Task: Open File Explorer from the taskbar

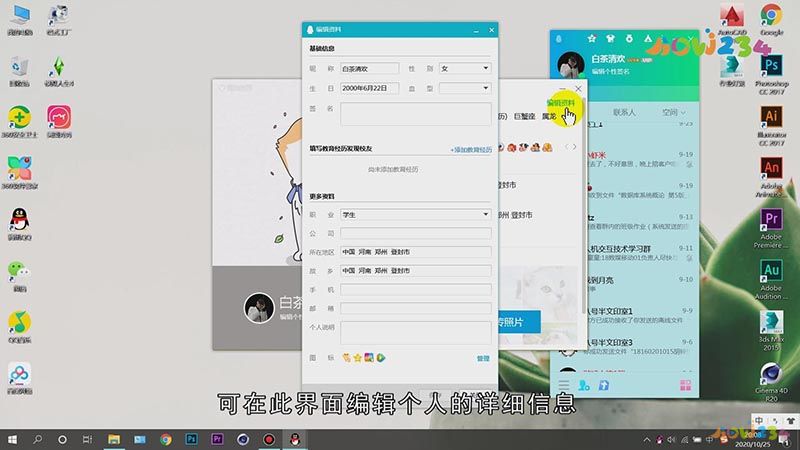Action: tap(114, 439)
